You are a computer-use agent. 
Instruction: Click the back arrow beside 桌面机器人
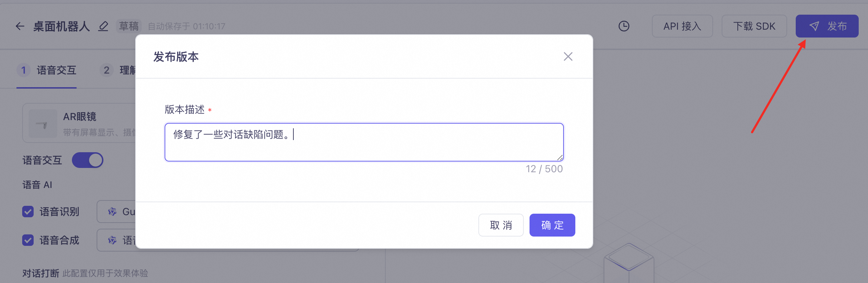[20, 26]
